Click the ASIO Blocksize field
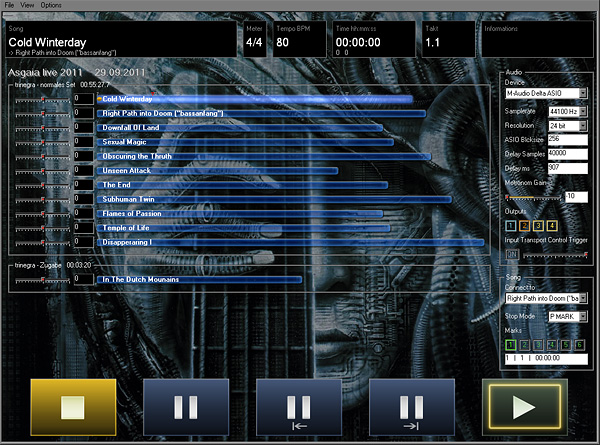 click(567, 139)
